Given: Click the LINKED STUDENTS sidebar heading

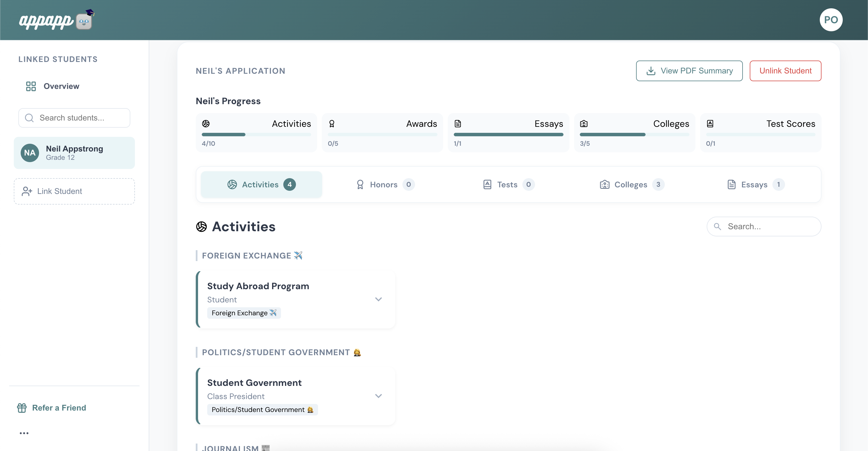Looking at the screenshot, I should click(x=58, y=59).
